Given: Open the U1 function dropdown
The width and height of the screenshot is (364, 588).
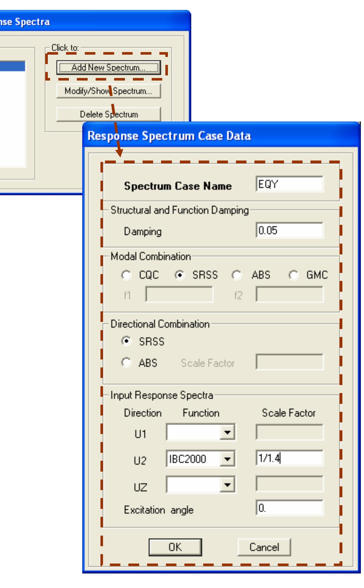Looking at the screenshot, I should point(227,433).
